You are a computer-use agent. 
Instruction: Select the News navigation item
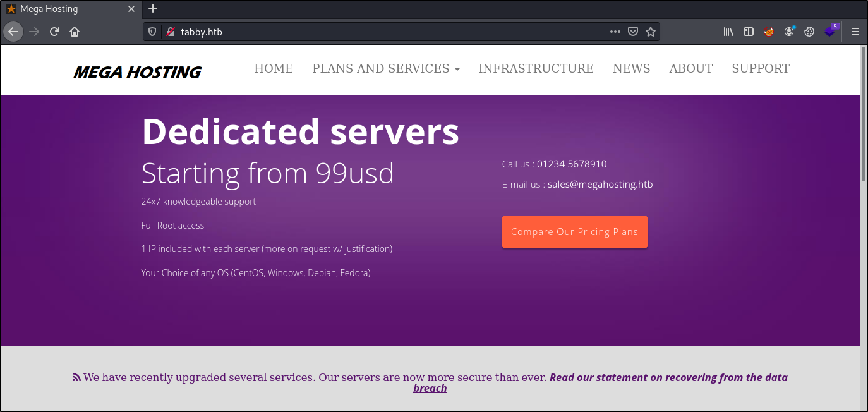coord(631,68)
